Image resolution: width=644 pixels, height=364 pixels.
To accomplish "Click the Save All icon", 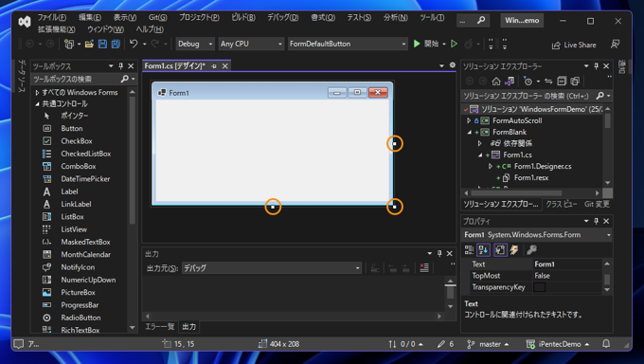I will click(116, 44).
